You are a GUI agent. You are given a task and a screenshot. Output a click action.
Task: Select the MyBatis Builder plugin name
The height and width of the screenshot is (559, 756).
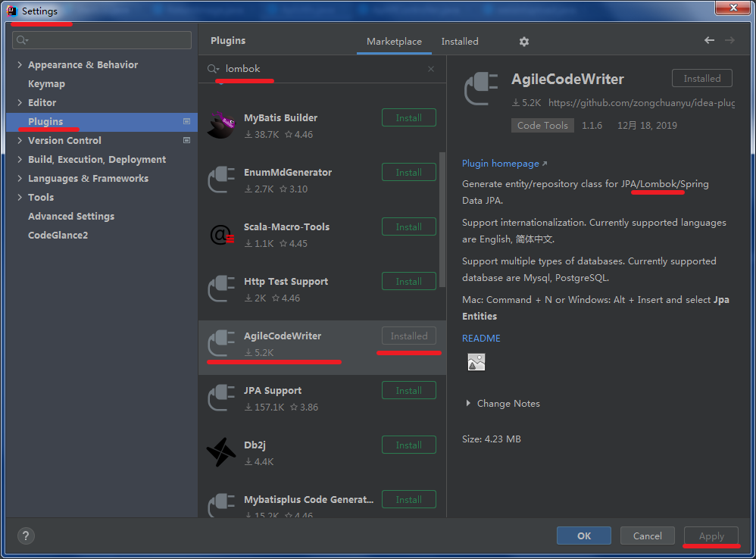280,117
